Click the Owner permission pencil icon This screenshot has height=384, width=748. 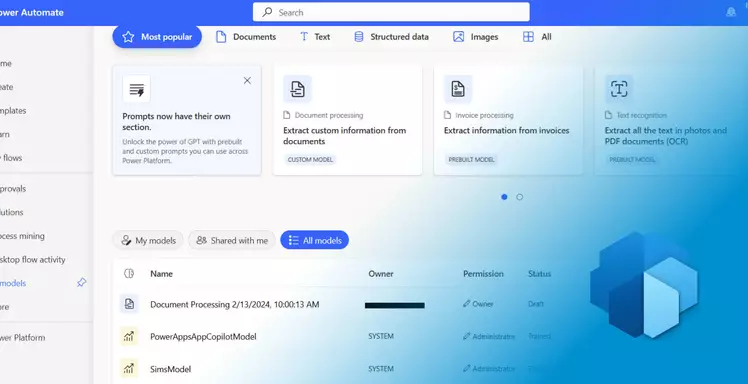click(467, 304)
